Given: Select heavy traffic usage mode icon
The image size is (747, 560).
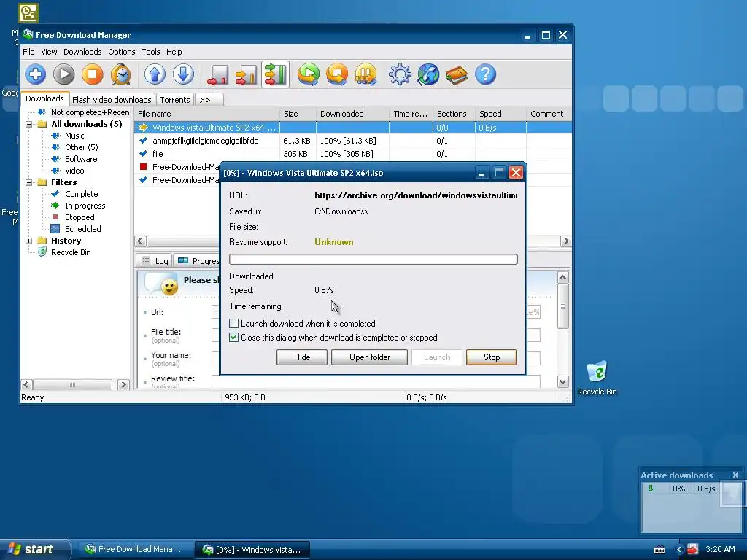Looking at the screenshot, I should click(275, 75).
